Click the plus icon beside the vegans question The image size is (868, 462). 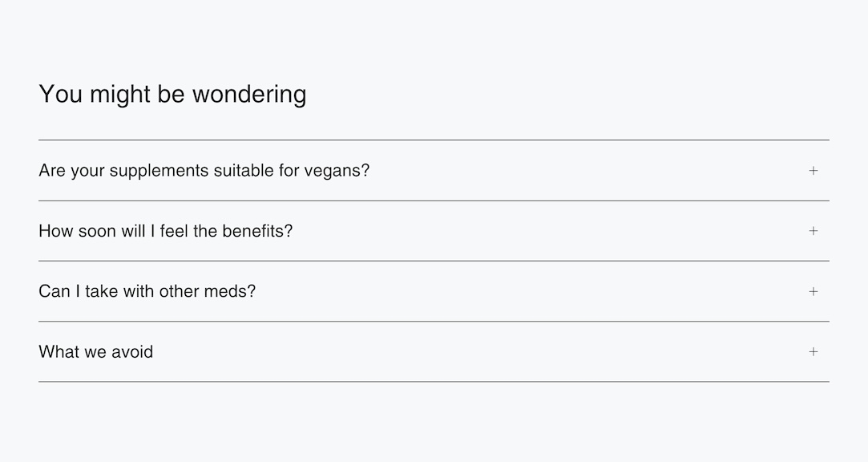[x=813, y=170]
